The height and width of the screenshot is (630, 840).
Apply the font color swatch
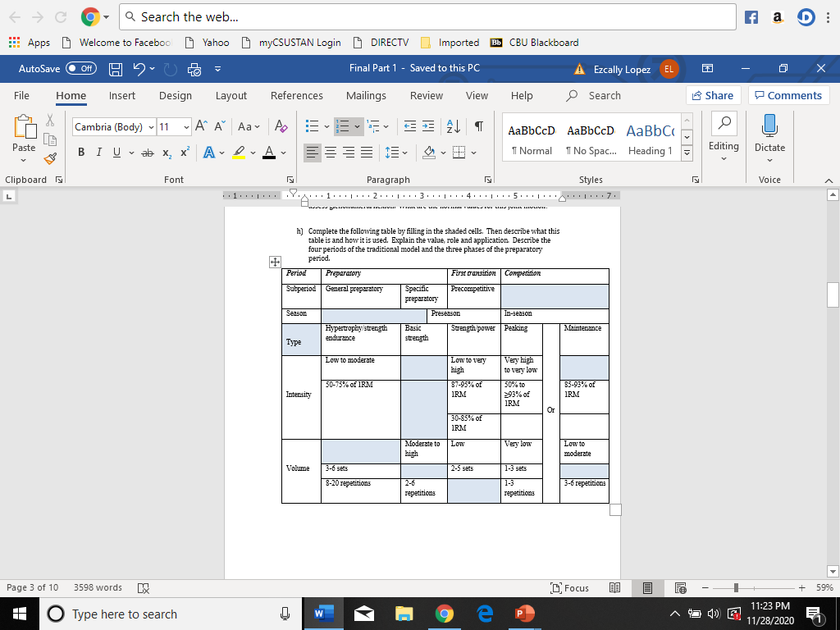tap(269, 153)
